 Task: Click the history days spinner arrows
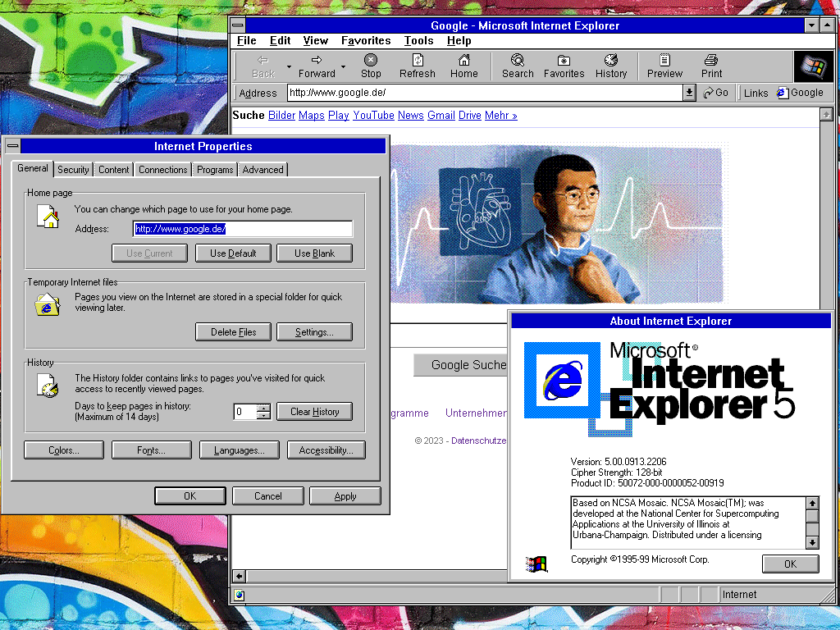[x=263, y=412]
